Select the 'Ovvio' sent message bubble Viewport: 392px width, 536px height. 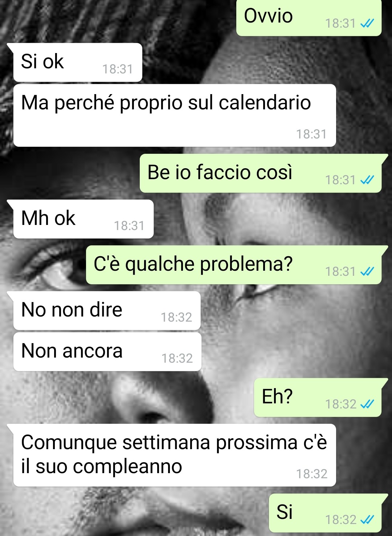tap(309, 18)
